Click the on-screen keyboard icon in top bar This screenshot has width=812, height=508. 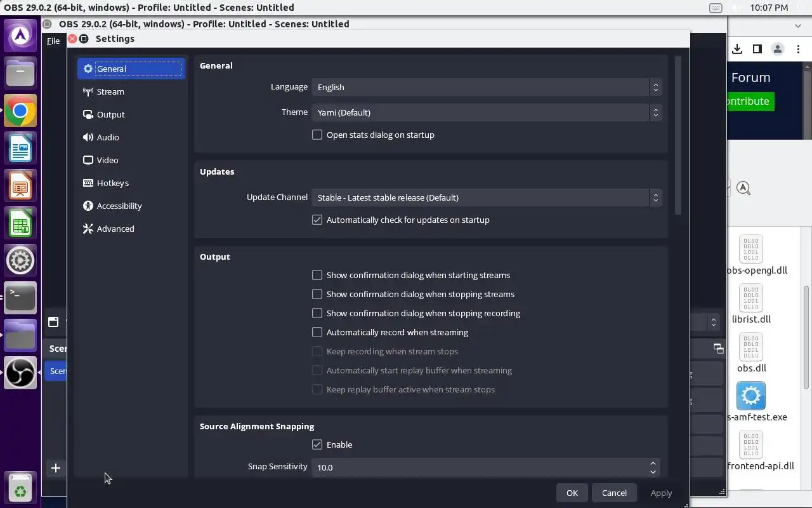click(716, 8)
